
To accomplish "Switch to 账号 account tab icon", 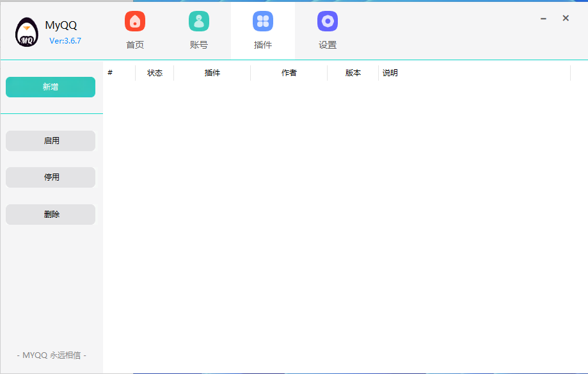I will pos(199,22).
